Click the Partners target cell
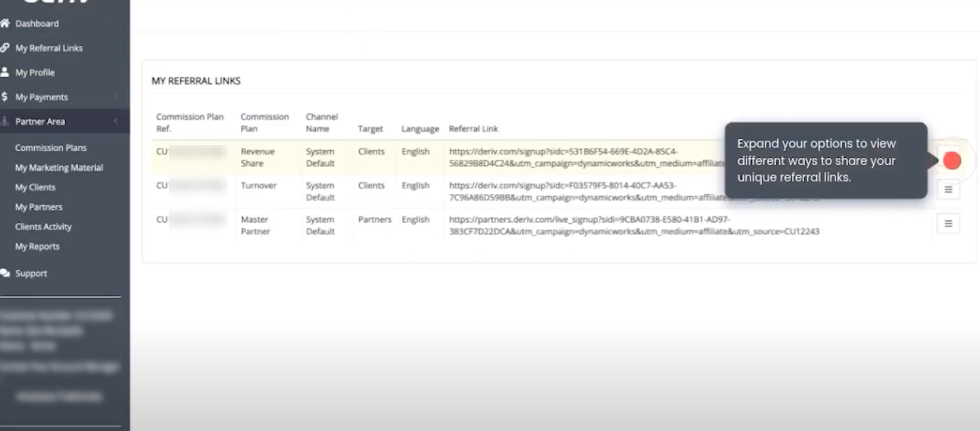 pos(374,219)
